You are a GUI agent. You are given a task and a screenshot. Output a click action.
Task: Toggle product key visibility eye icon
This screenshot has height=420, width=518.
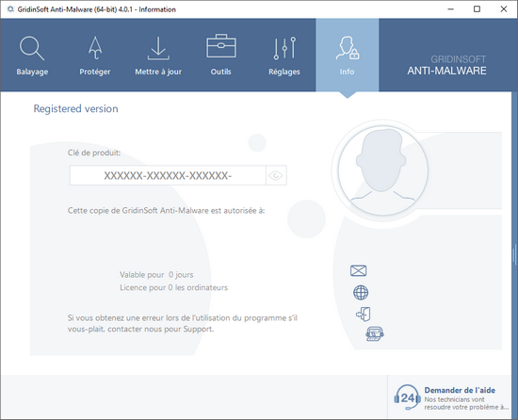pyautogui.click(x=276, y=175)
